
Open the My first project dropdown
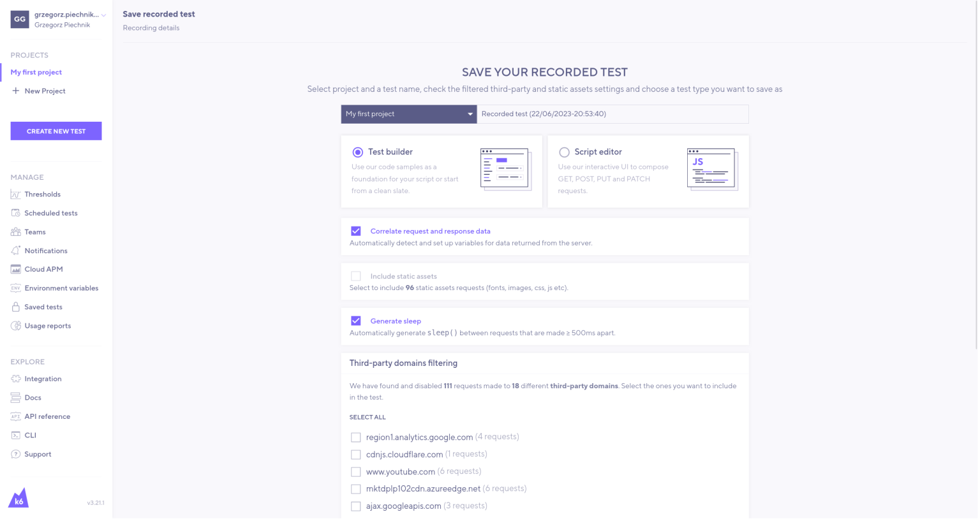(x=409, y=114)
